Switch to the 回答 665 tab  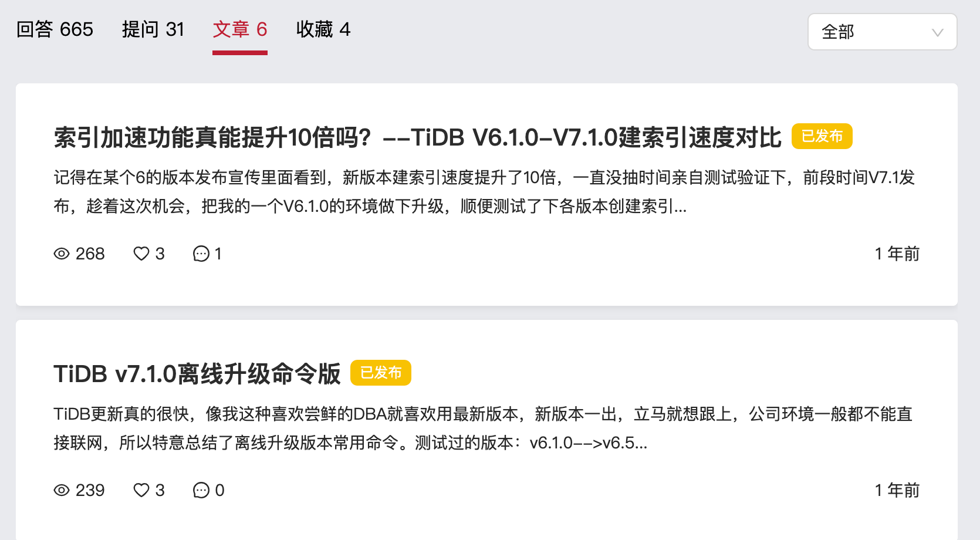pyautogui.click(x=55, y=29)
